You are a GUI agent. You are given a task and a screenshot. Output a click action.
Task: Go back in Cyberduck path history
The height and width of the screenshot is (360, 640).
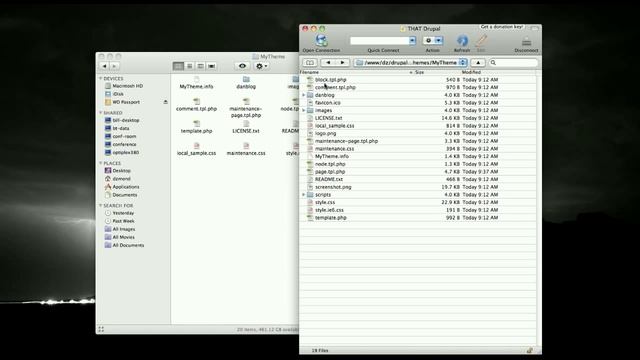328,62
